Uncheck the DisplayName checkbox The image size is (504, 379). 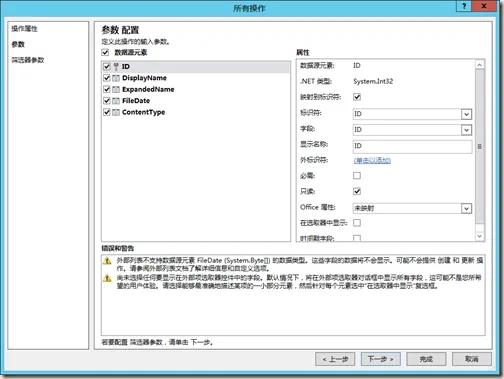(x=107, y=78)
